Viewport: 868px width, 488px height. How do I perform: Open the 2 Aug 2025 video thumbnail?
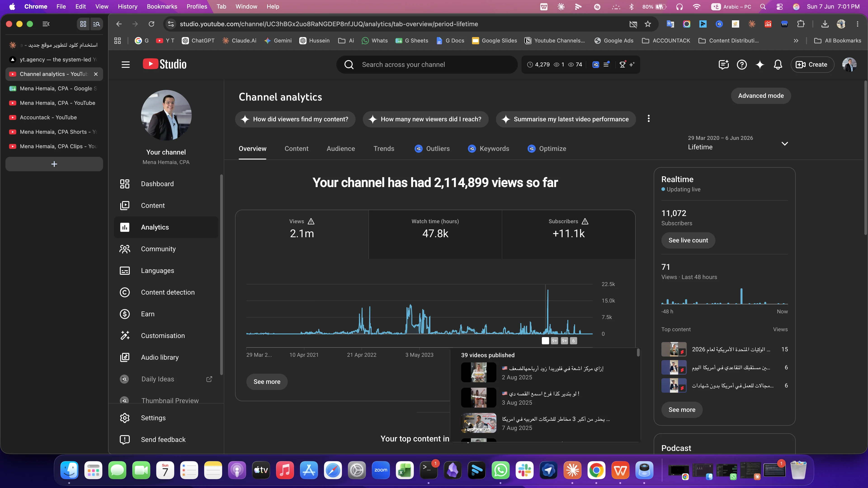[479, 372]
